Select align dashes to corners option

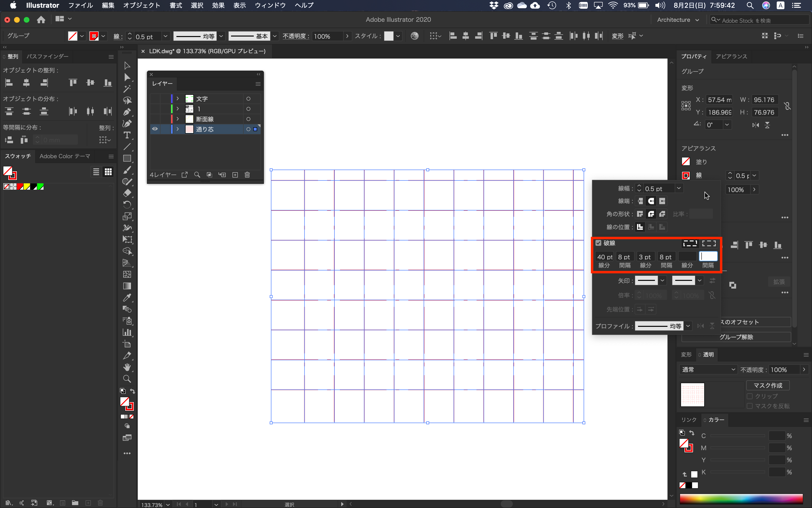point(709,243)
